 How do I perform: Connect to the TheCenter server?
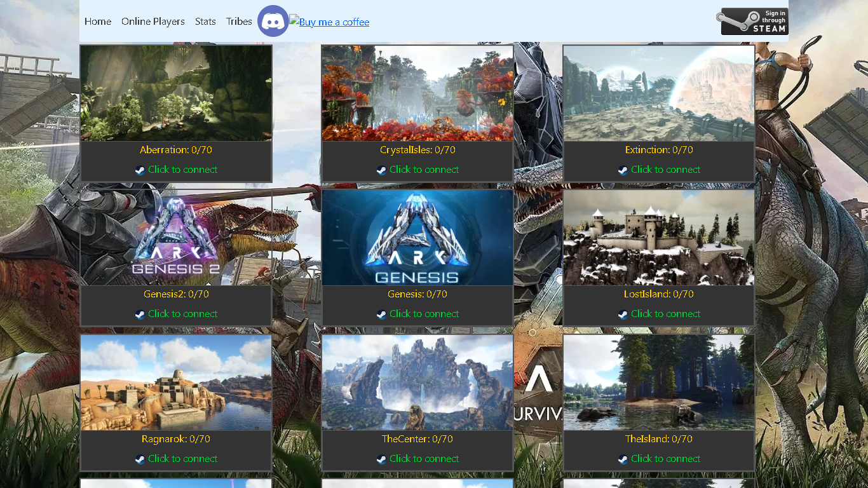pos(424,459)
